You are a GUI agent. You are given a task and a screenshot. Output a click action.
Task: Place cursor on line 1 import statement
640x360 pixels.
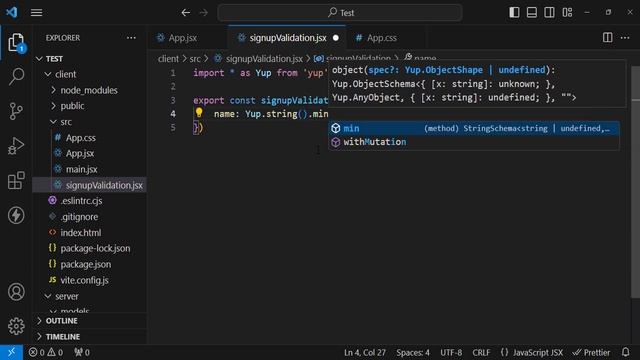coord(259,73)
